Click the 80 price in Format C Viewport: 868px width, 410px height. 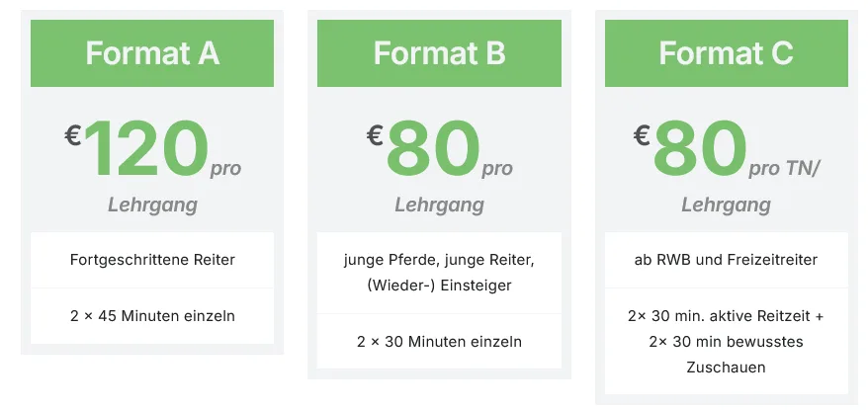coord(699,149)
